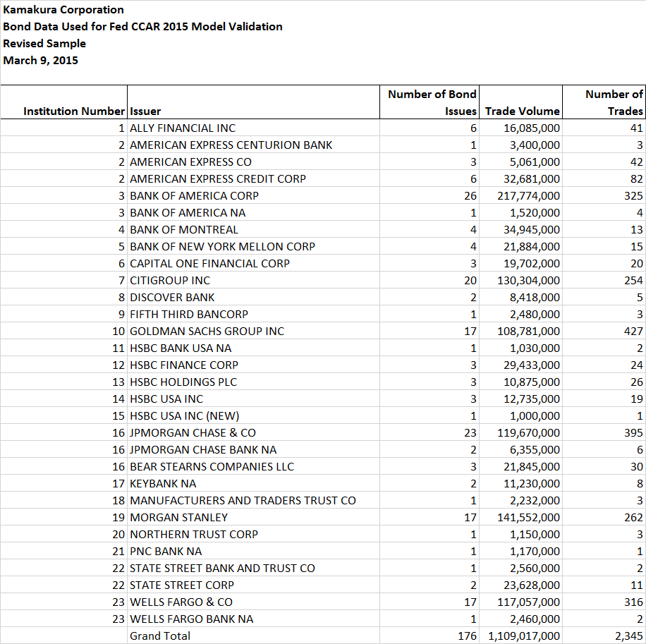The image size is (646, 644).
Task: Click the Grand Total label cell
Action: pos(253,636)
